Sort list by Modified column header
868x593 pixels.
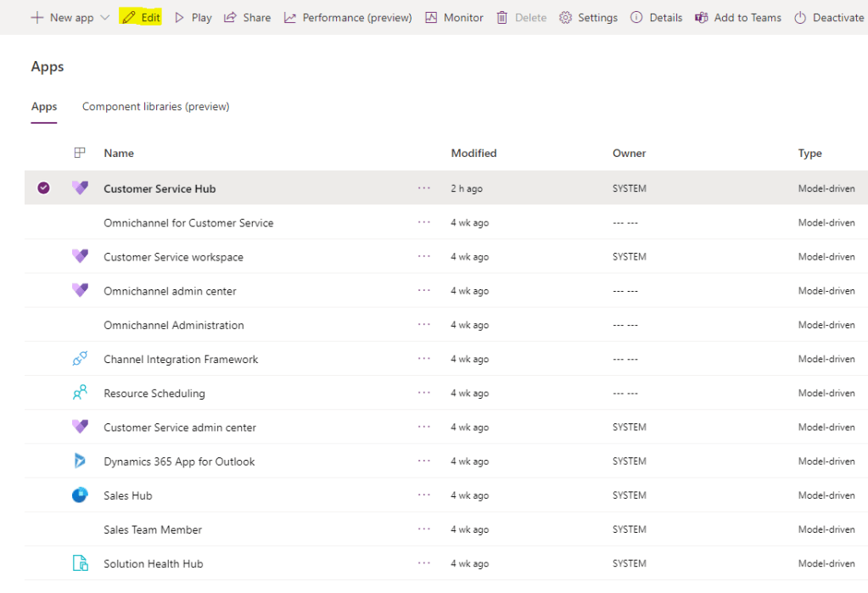473,154
